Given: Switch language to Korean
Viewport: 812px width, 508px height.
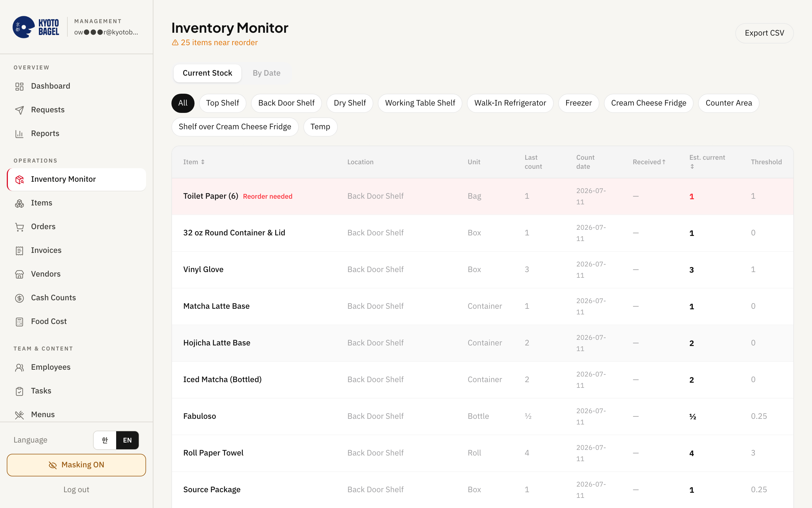Looking at the screenshot, I should click(105, 440).
